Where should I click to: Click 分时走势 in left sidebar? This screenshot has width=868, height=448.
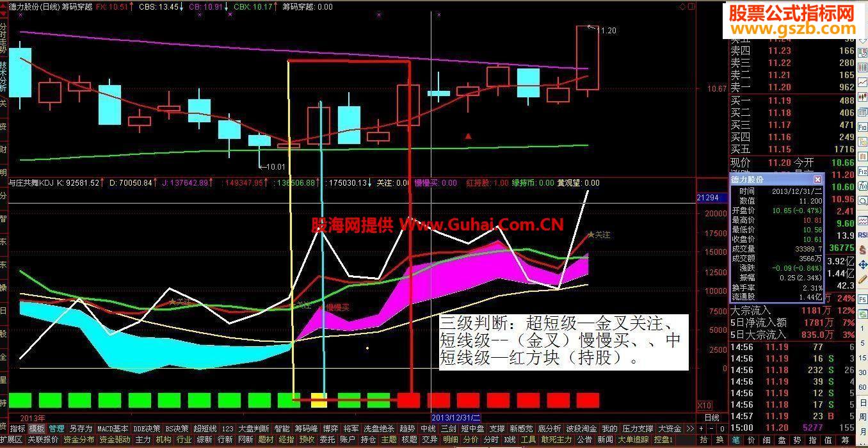coord(4,39)
